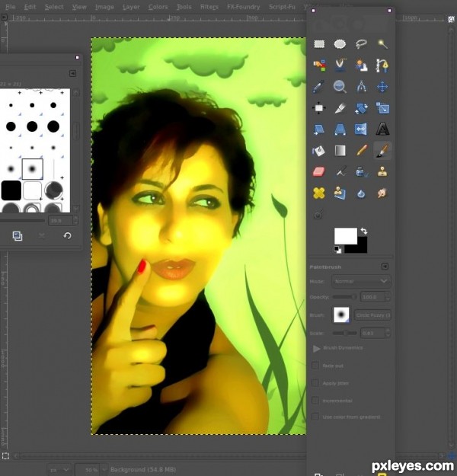Select the Rotate tool
This screenshot has width=457, height=476.
click(x=361, y=108)
